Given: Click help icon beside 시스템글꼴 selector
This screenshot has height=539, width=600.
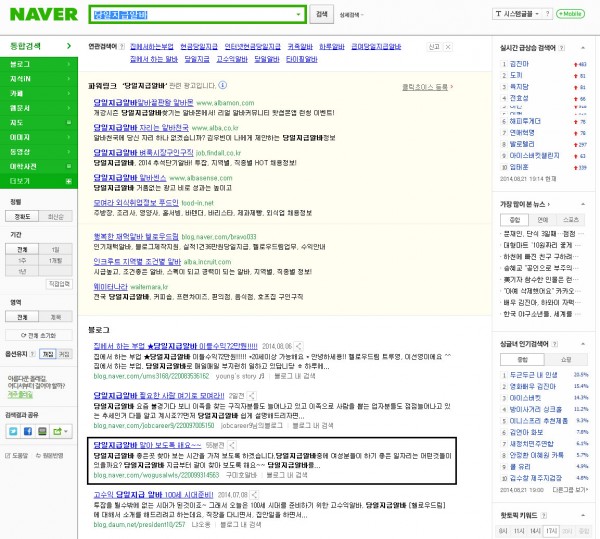Looking at the screenshot, I should (548, 14).
